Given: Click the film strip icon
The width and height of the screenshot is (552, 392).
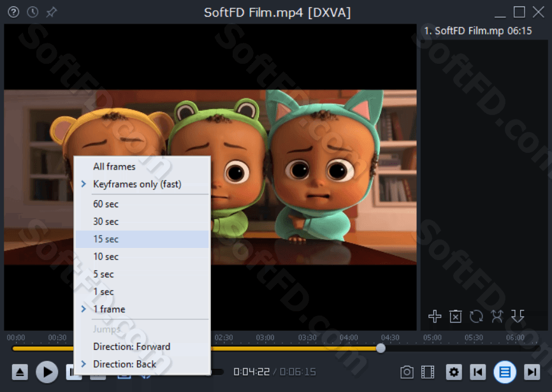Looking at the screenshot, I should pyautogui.click(x=427, y=372).
